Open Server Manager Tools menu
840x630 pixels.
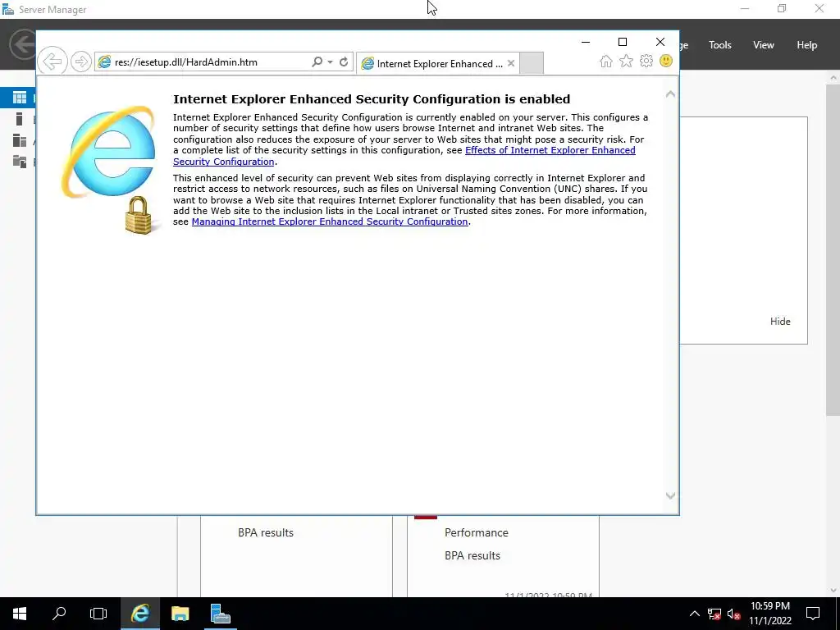click(720, 45)
